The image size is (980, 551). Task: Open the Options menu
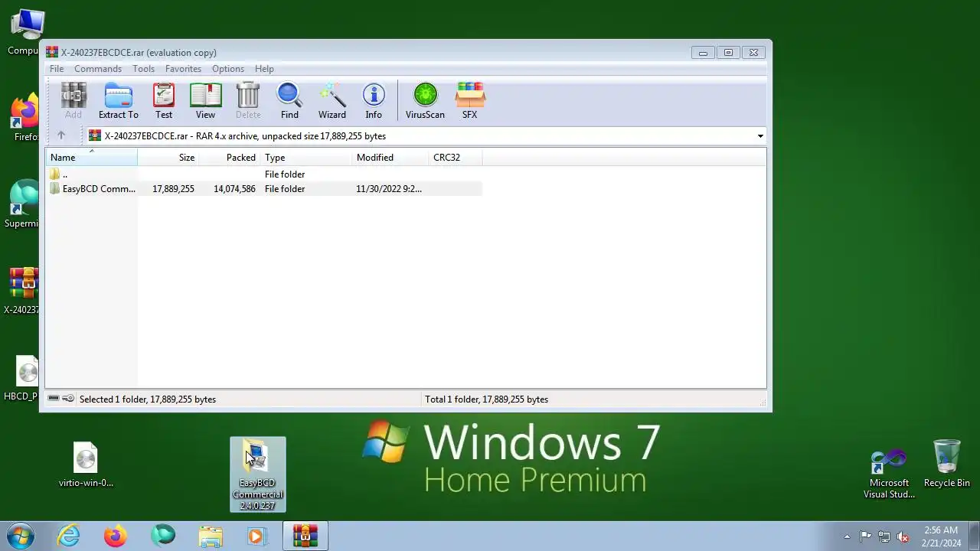(x=228, y=68)
